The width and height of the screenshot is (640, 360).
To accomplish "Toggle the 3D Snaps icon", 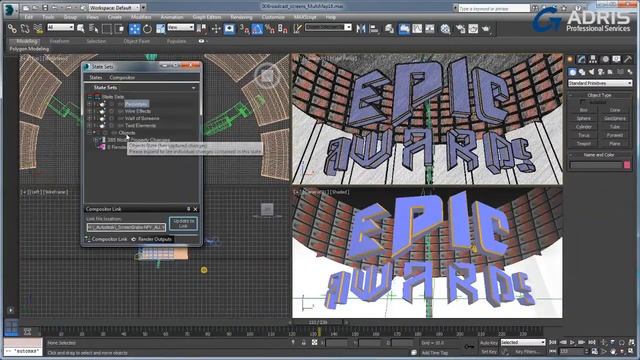I will pyautogui.click(x=244, y=29).
